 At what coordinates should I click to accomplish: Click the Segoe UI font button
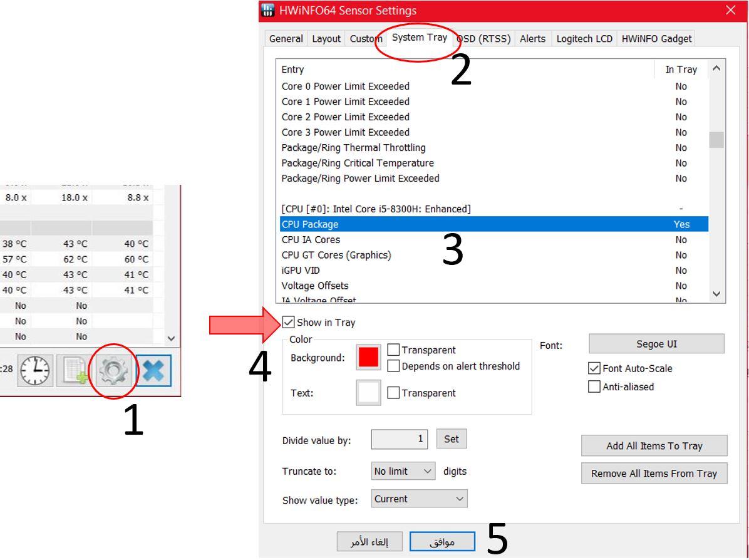coord(656,344)
